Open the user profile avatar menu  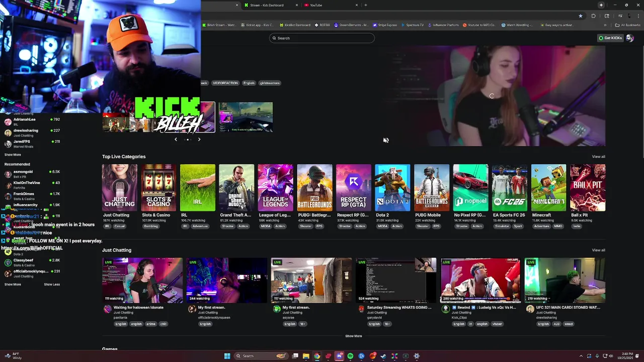[629, 38]
